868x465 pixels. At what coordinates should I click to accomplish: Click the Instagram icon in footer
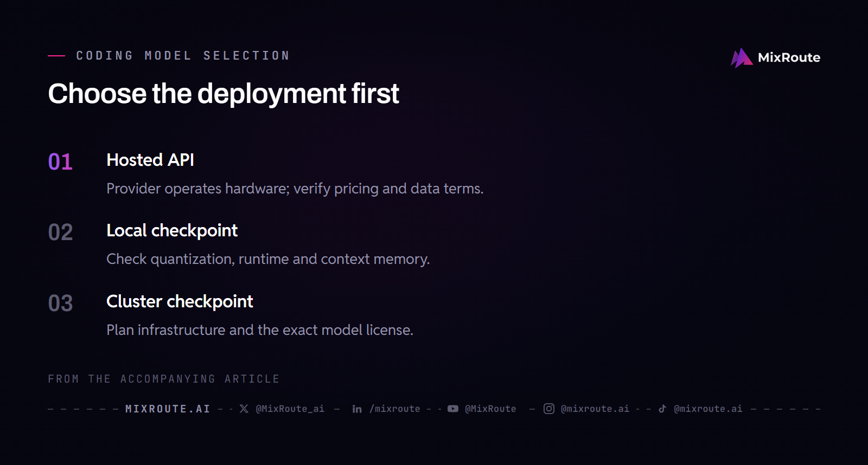pyautogui.click(x=549, y=409)
